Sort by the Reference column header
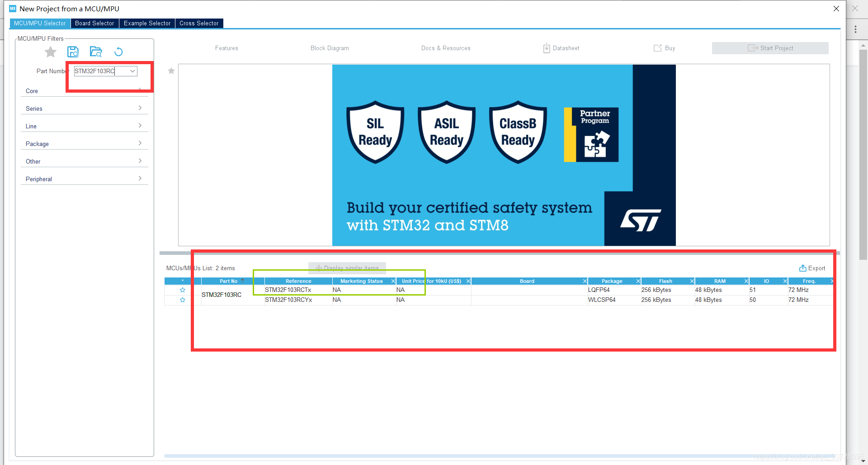The width and height of the screenshot is (868, 465). [298, 281]
